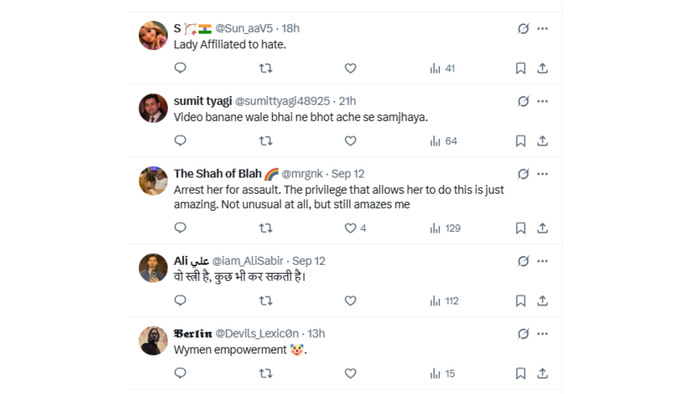The image size is (700, 394).
Task: Open the Sep 12 timestamp on mrgnk's tweet
Action: 348,174
